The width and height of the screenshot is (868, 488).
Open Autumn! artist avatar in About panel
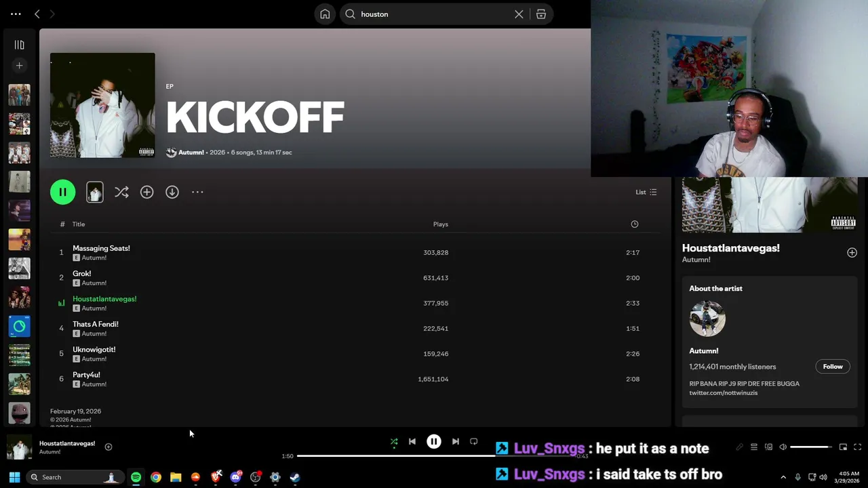pos(707,319)
